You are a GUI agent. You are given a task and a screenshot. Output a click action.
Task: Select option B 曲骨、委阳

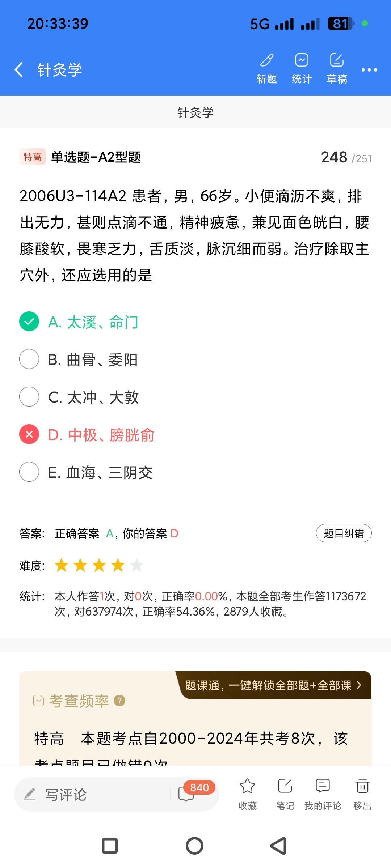pos(29,359)
